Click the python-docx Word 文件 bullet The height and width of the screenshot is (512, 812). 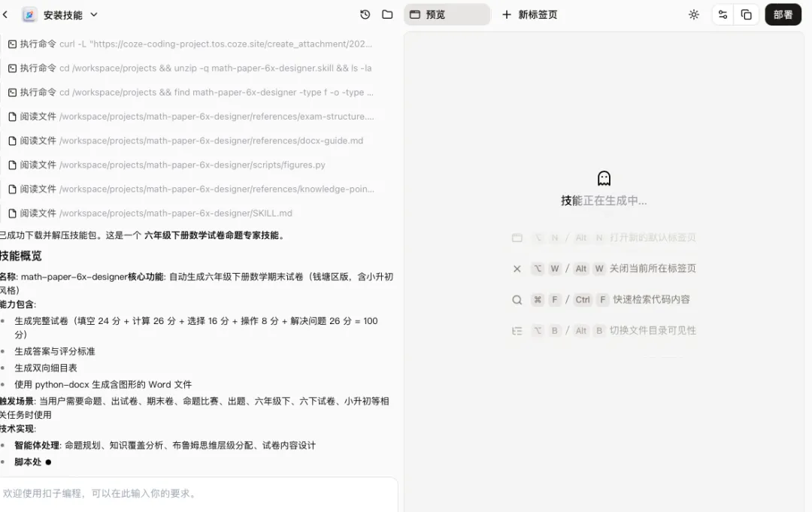[x=103, y=385]
